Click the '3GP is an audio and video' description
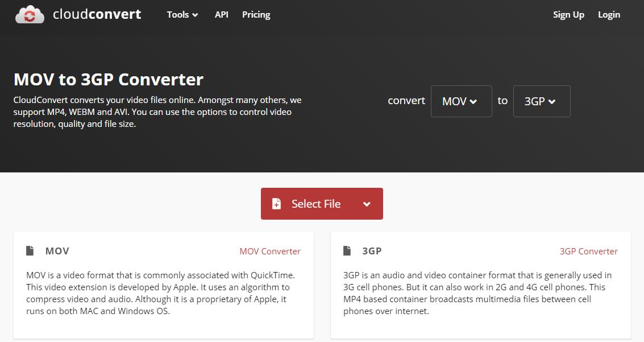The width and height of the screenshot is (644, 342). coord(477,293)
